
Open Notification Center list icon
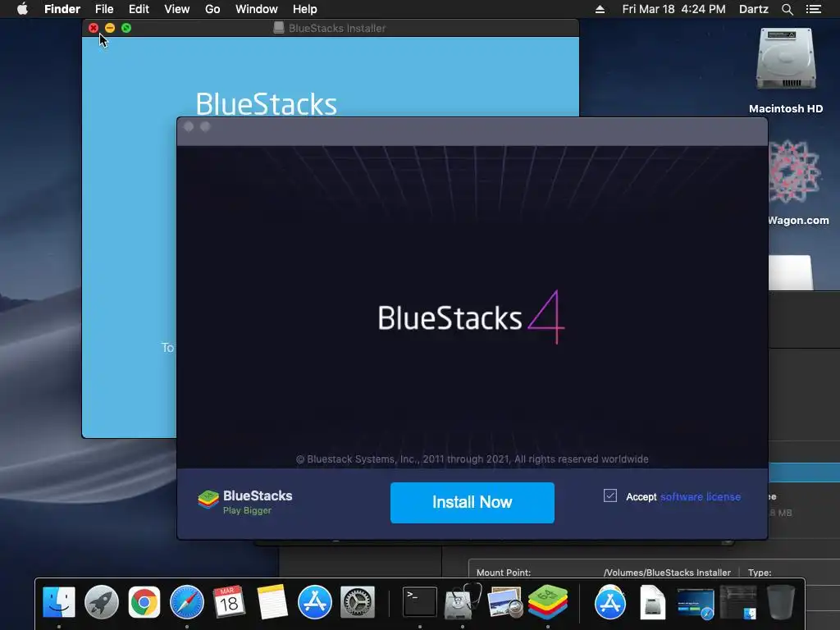pos(813,9)
